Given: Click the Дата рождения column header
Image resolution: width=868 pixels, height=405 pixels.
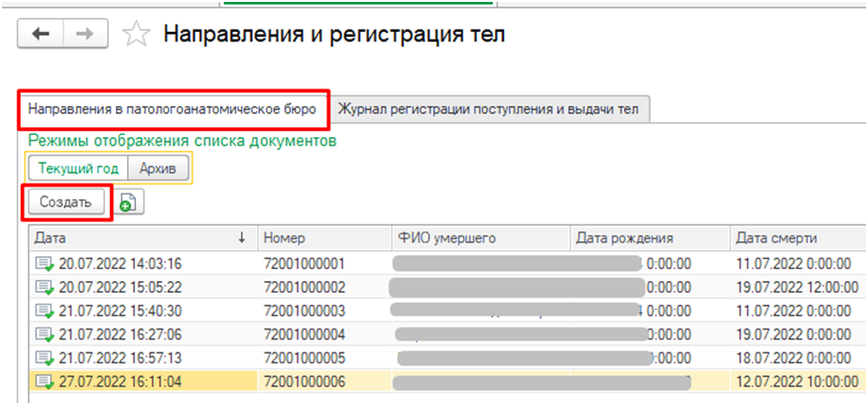Looking at the screenshot, I should (650, 238).
